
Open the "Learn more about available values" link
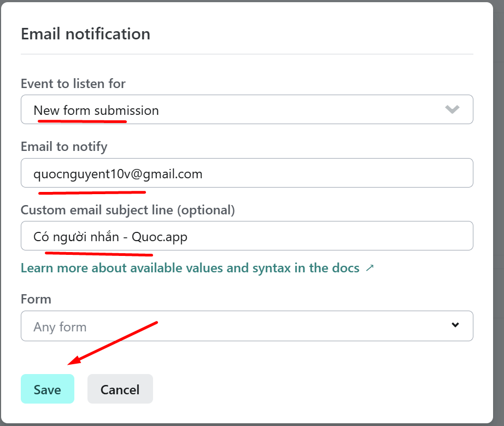click(x=190, y=268)
